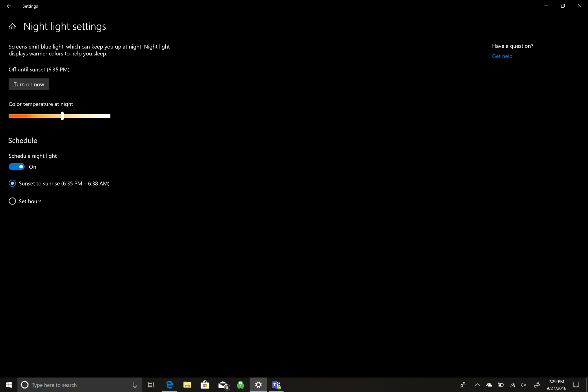This screenshot has width=588, height=392.
Task: Click the battery status tray icon
Action: 501,385
